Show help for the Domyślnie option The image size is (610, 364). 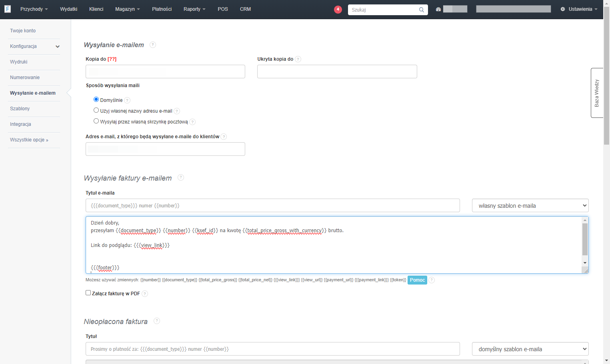(x=127, y=100)
